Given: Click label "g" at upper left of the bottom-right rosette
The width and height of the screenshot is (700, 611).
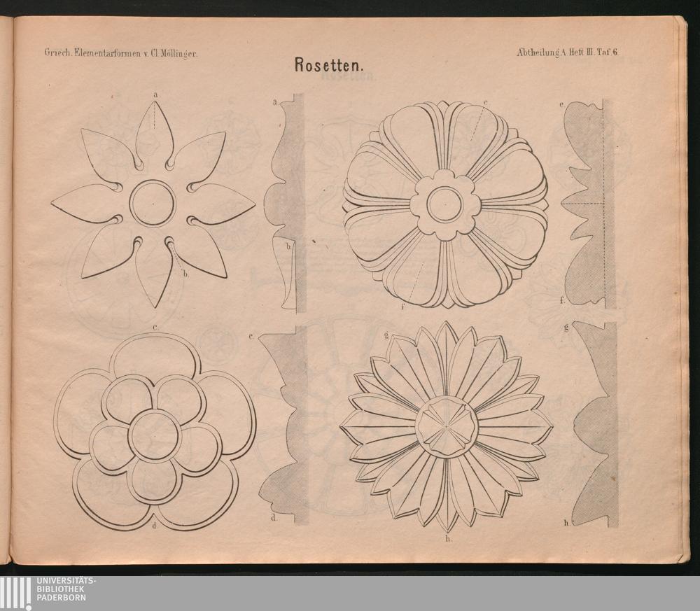Looking at the screenshot, I should pyautogui.click(x=386, y=335).
